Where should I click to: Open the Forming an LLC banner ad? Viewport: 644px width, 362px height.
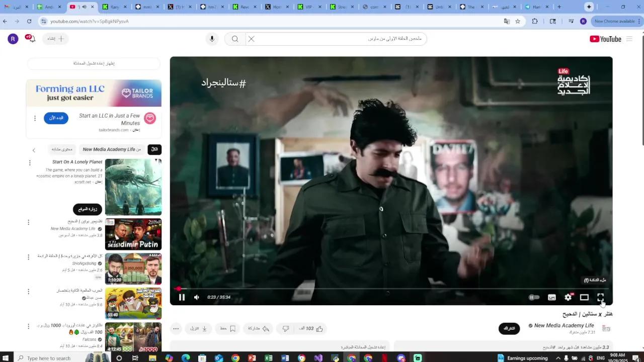click(94, 93)
